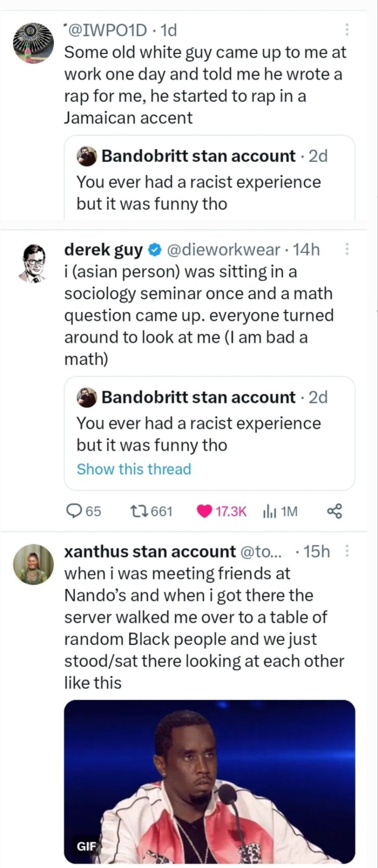Click the "xanthus stan account" display name
This screenshot has width=378, height=868.
click(150, 552)
